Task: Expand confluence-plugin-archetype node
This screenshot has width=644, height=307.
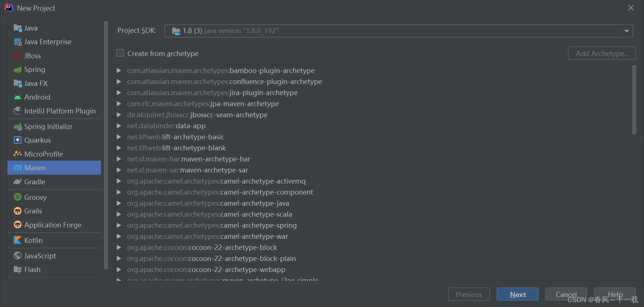Action: [x=119, y=81]
